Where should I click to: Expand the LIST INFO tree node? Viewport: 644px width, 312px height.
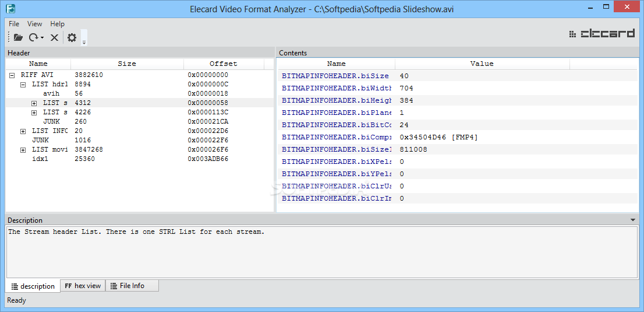(23, 131)
